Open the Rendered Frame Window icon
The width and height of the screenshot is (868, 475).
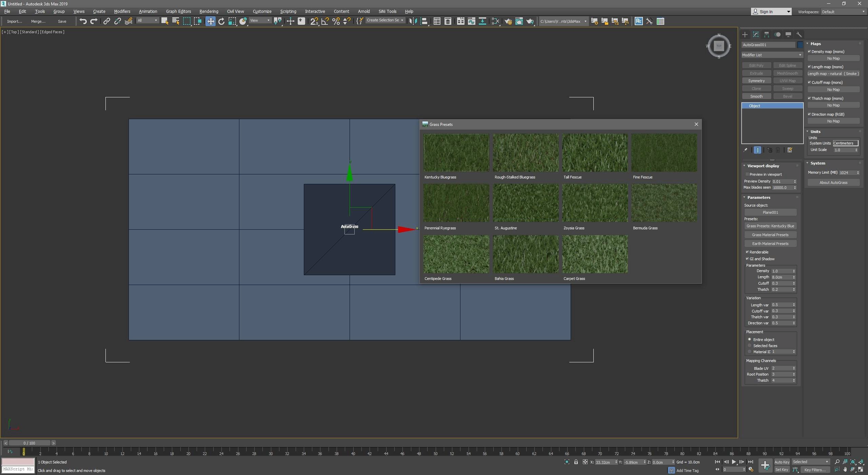[x=519, y=21]
